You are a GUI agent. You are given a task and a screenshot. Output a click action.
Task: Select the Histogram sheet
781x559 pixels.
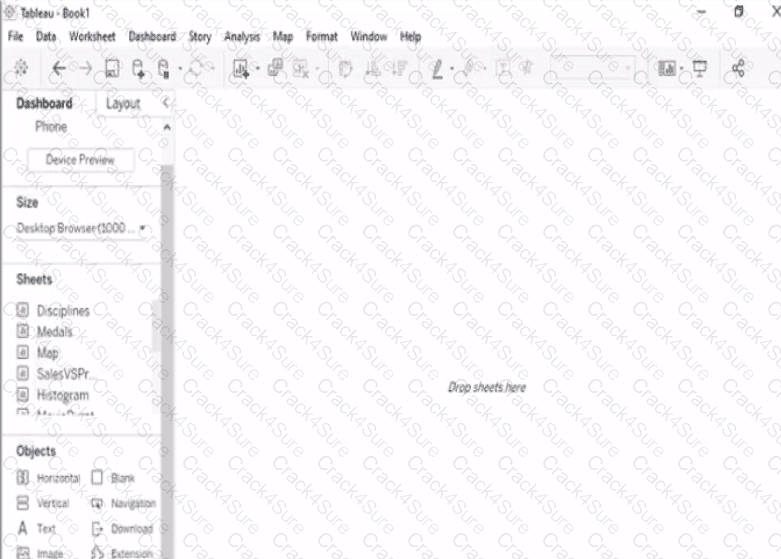53,395
